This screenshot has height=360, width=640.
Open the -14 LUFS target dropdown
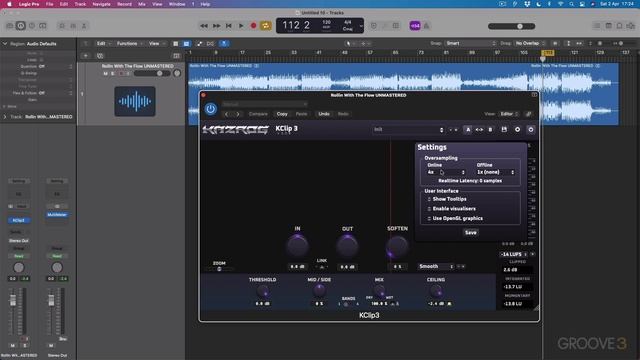coord(513,254)
